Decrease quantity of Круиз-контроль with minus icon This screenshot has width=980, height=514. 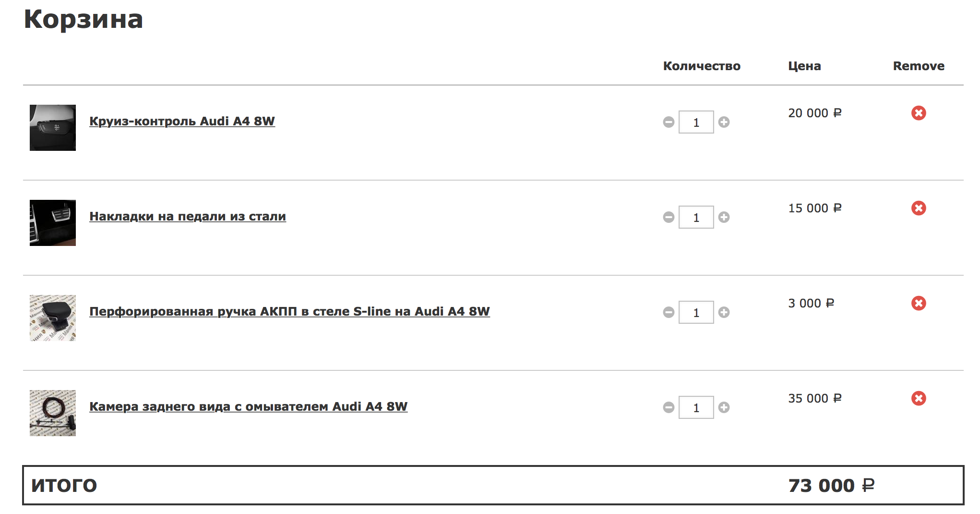(669, 122)
